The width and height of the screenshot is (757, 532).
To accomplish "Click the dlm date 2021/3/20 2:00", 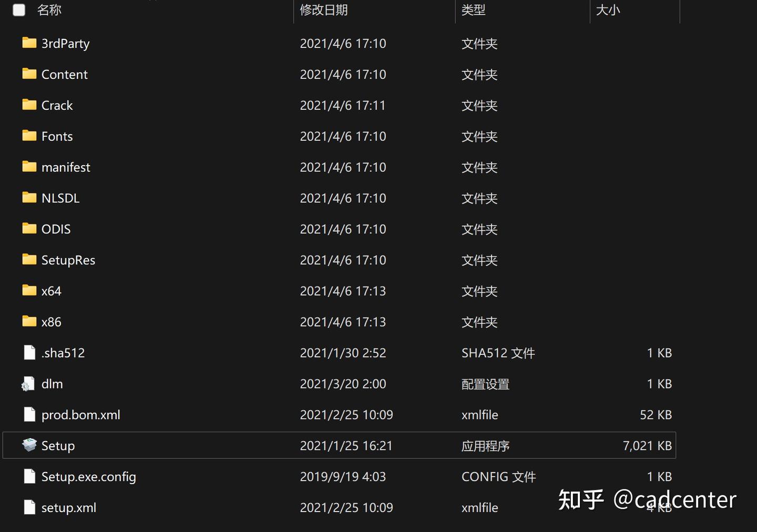I will tap(343, 384).
